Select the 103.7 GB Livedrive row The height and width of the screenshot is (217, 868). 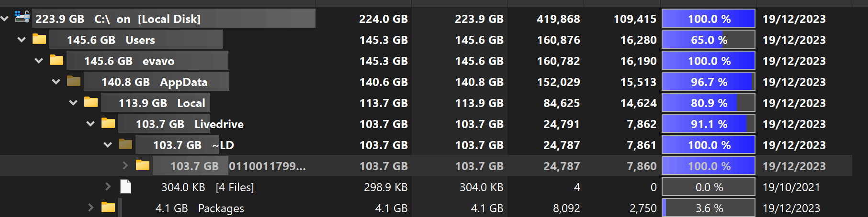[x=190, y=124]
